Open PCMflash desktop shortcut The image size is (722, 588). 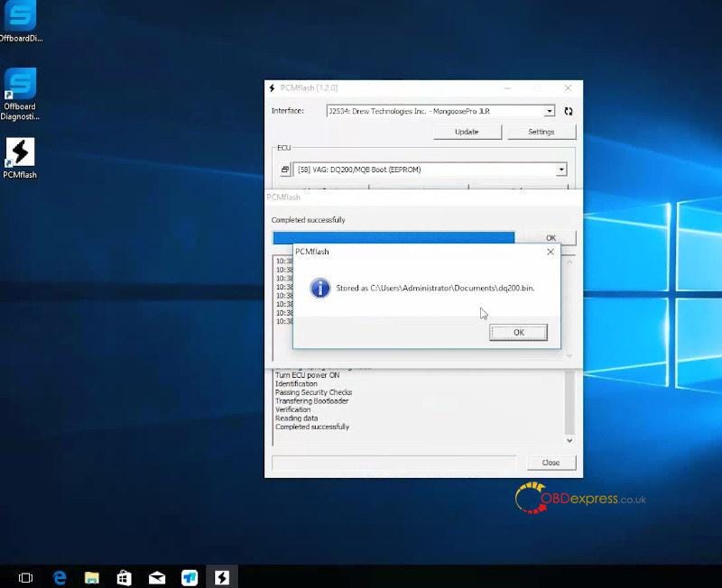(20, 159)
